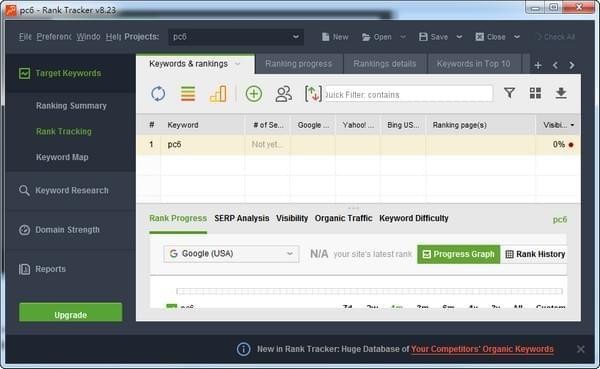Click the # of Searches column header

pos(267,125)
